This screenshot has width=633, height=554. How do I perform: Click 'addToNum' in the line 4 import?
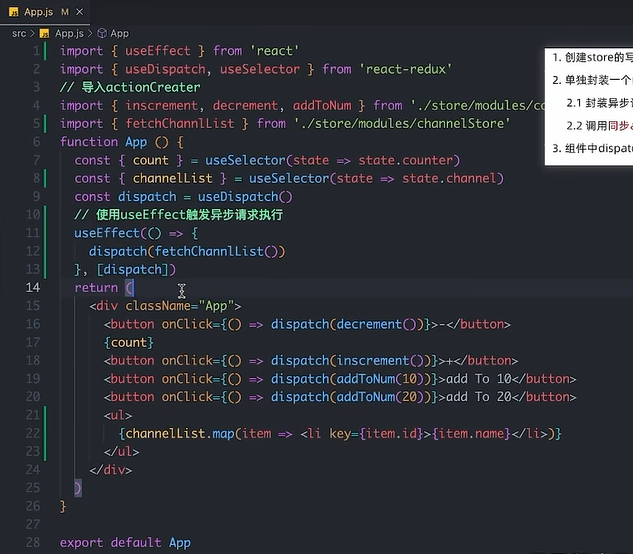(322, 105)
